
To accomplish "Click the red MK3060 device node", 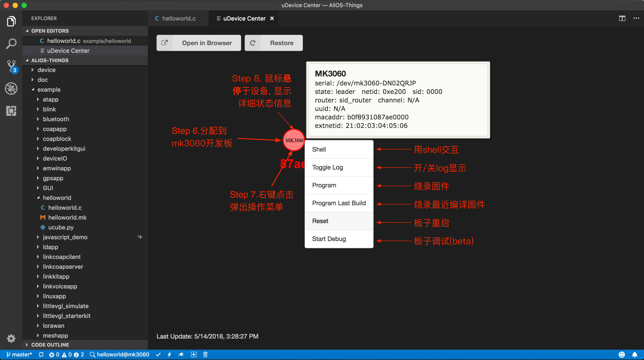I will coord(294,140).
